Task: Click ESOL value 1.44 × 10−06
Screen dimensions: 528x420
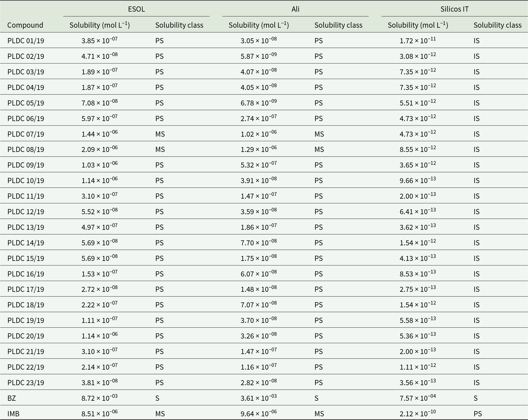Action: click(100, 133)
